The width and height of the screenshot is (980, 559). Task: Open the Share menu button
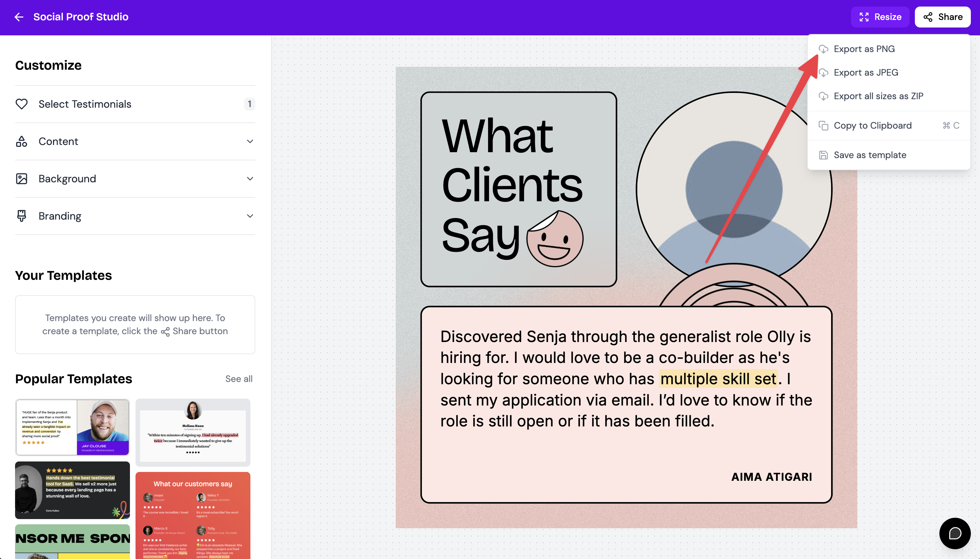942,17
